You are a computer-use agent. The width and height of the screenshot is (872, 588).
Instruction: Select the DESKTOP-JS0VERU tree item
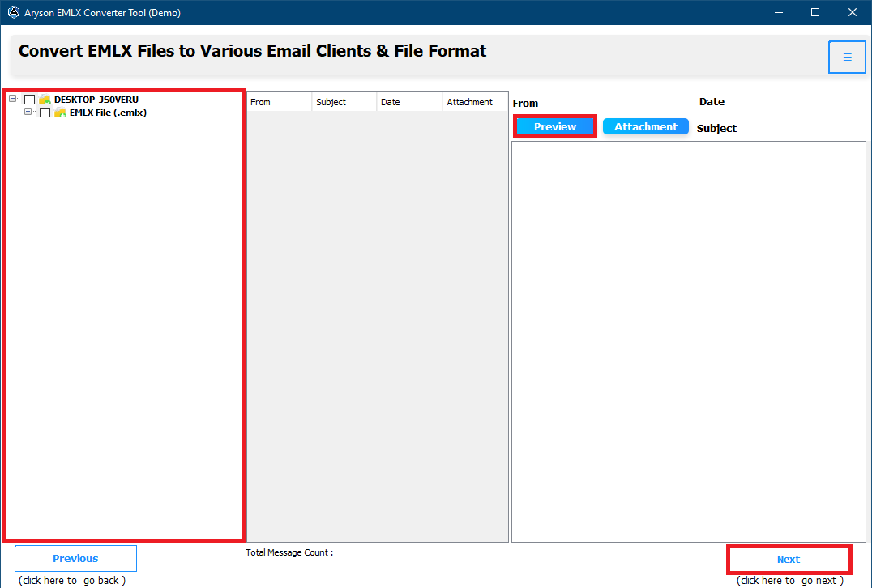[96, 100]
